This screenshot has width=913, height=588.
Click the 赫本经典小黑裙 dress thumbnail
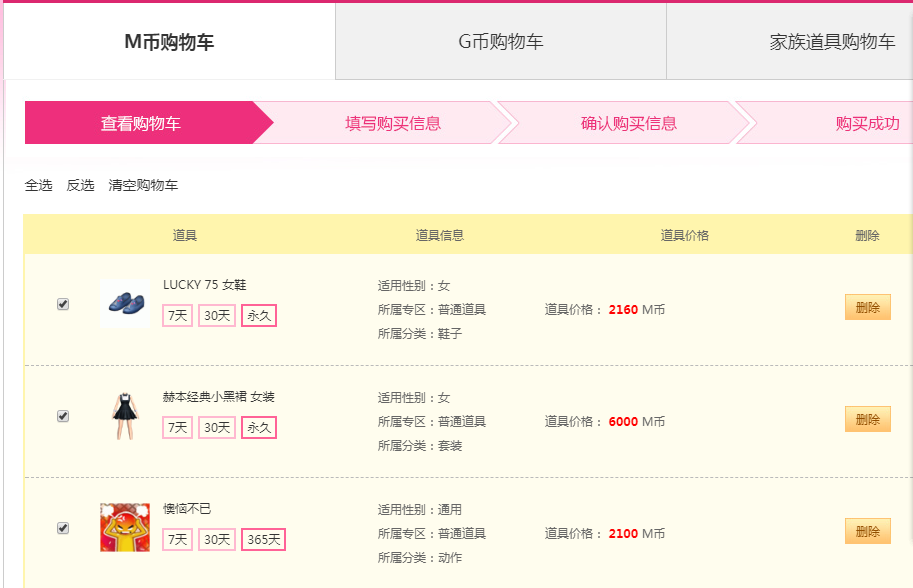pyautogui.click(x=125, y=416)
